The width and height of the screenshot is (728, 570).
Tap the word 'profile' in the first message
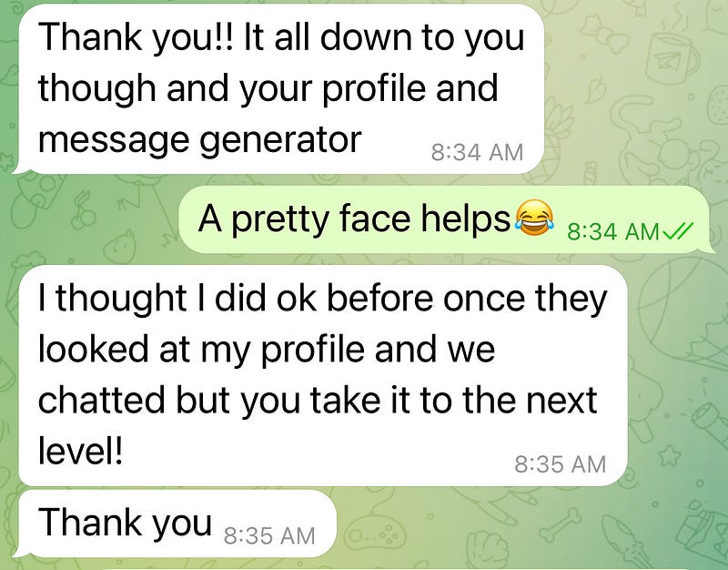point(374,88)
